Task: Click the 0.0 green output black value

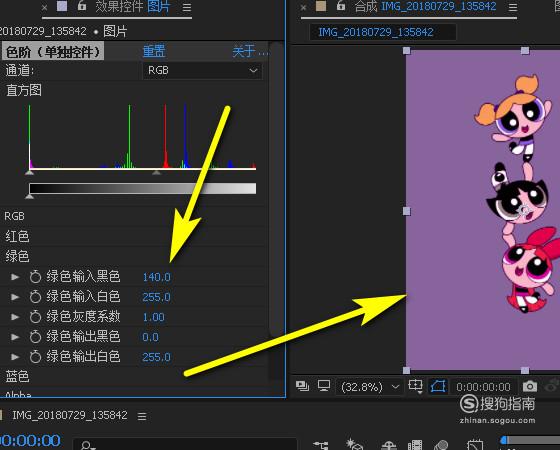Action: pos(150,337)
